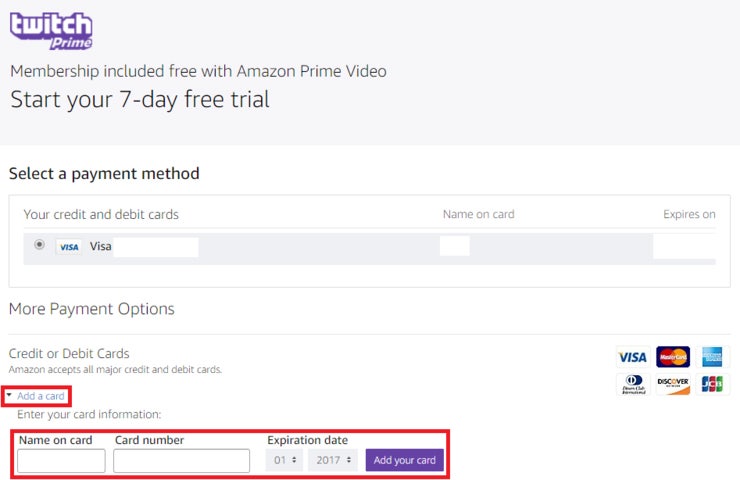This screenshot has height=480, width=740.
Task: Click the saved Visa card row
Action: coord(370,248)
